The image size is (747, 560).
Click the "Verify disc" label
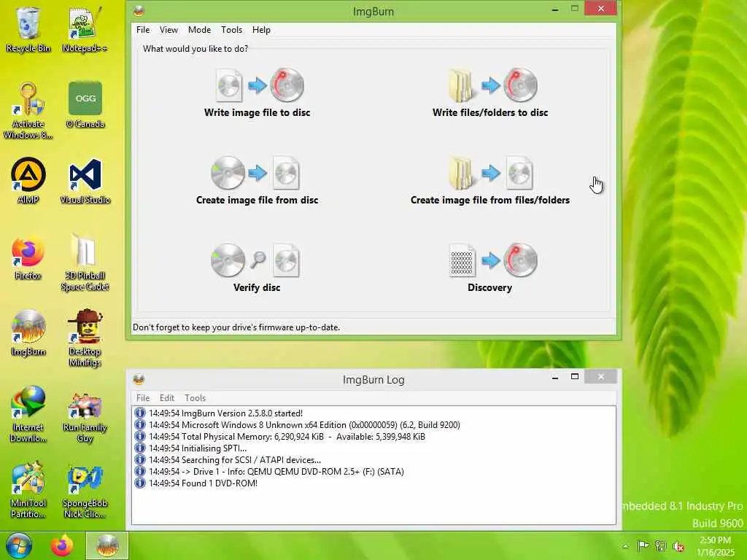[x=257, y=287]
